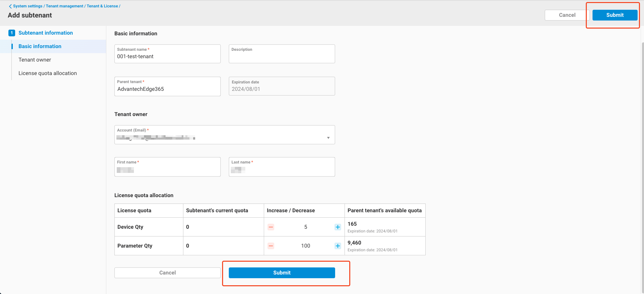Viewport: 644px width, 294px height.
Task: Click the First name field
Action: [x=168, y=167]
